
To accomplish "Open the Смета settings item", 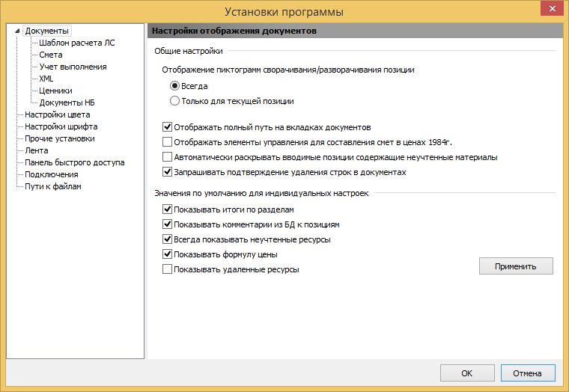I will coord(51,55).
